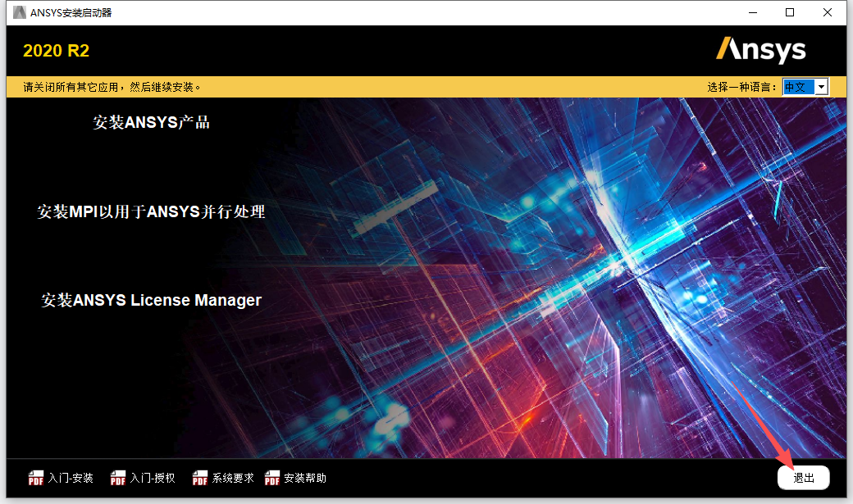Click the PDF icon next to 系统要求
Viewport: 853px width, 504px height.
[x=199, y=477]
